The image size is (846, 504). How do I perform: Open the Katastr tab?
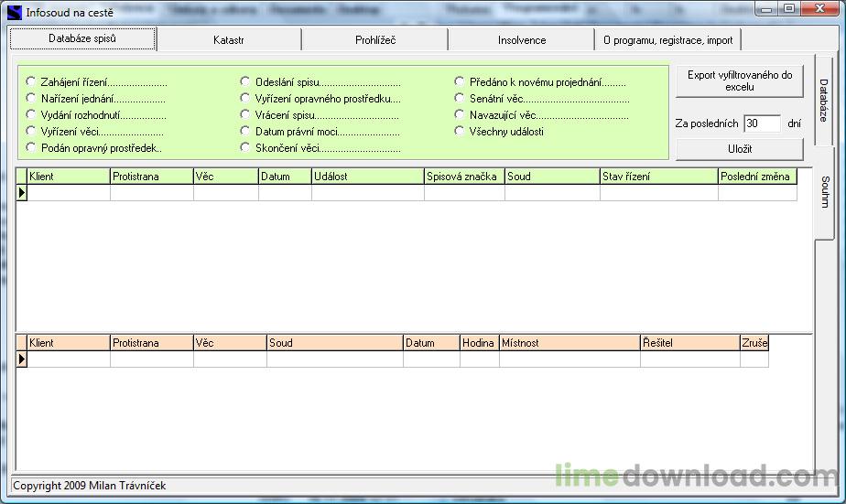click(228, 40)
